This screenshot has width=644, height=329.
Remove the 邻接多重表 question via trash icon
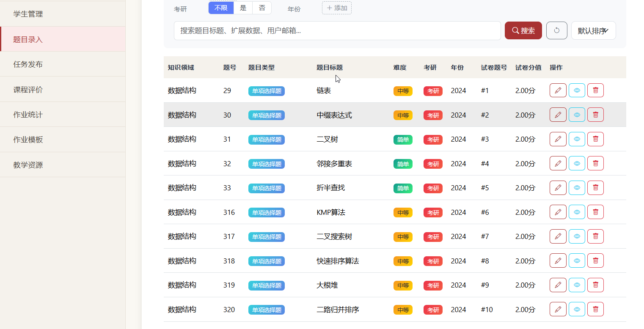point(595,163)
